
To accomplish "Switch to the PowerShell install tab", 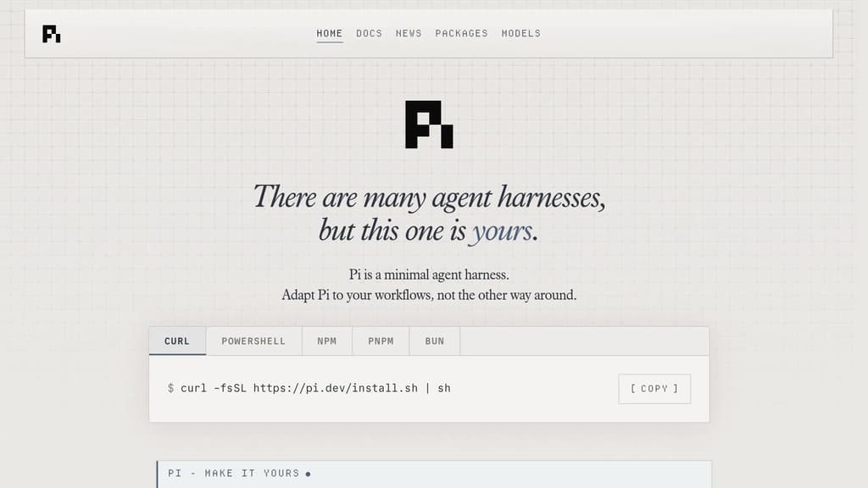I will point(253,341).
